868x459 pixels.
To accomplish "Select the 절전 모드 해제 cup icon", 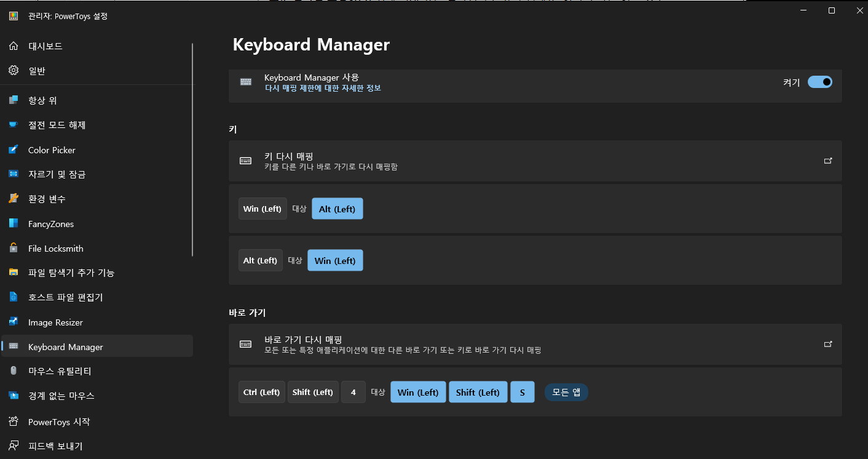I will (14, 125).
